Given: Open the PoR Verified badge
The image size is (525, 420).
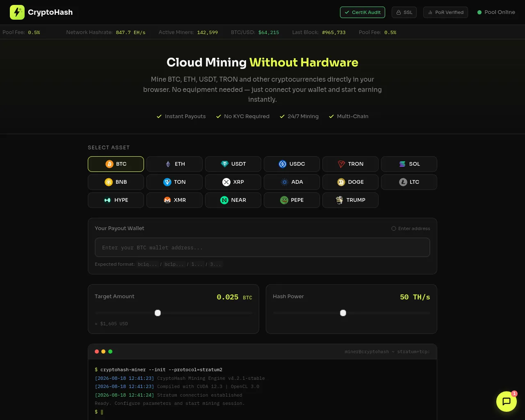Looking at the screenshot, I should pos(446,12).
